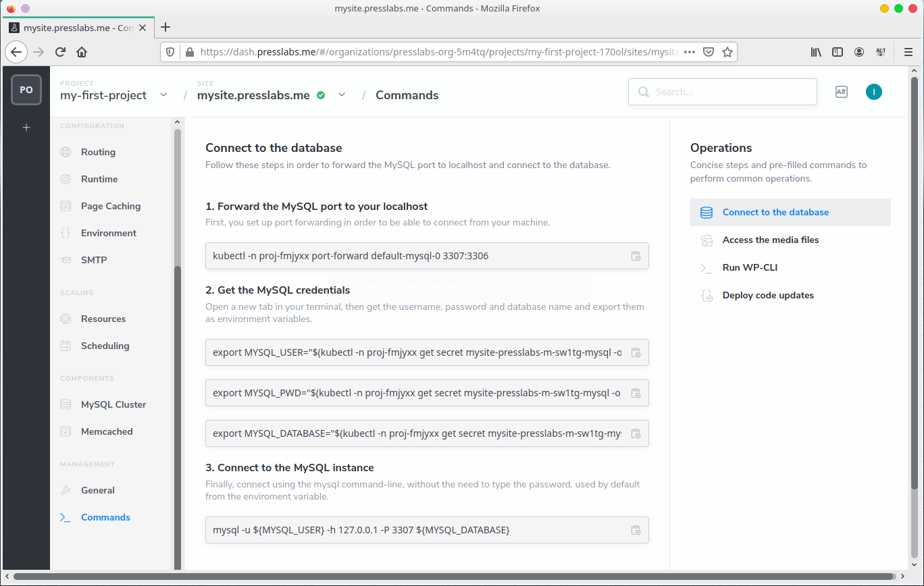924x586 pixels.
Task: Open the Scheduling page
Action: (x=105, y=346)
